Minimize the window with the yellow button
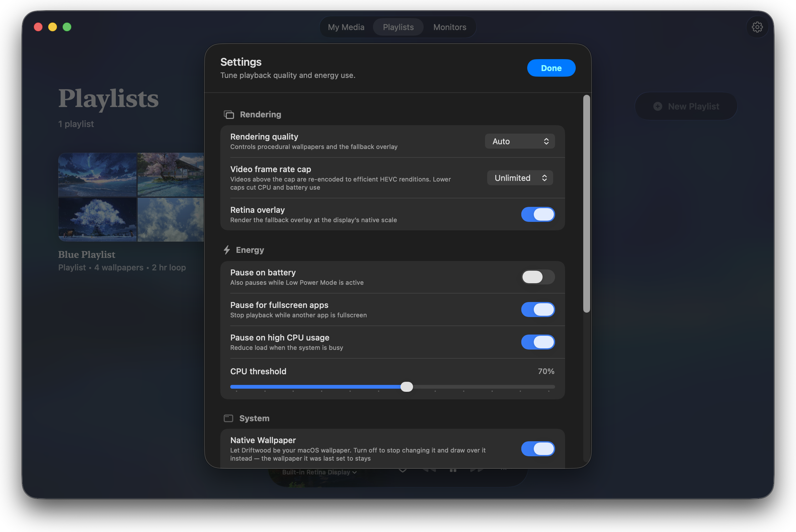796x532 pixels. click(x=53, y=27)
